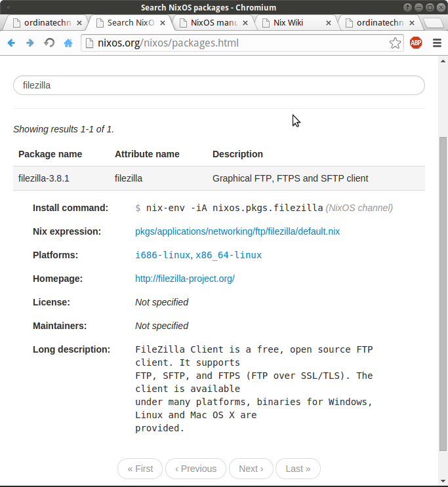Click the nix-env install command text

pyautogui.click(x=234, y=208)
